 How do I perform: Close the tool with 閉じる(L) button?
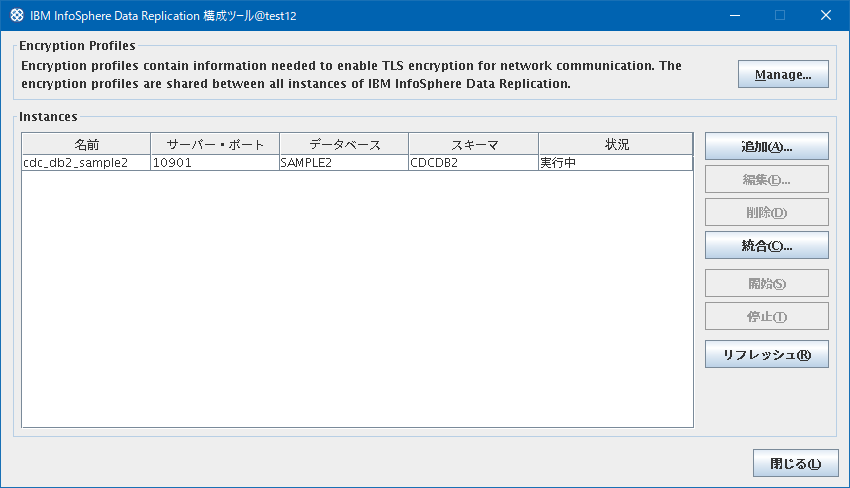pyautogui.click(x=795, y=463)
